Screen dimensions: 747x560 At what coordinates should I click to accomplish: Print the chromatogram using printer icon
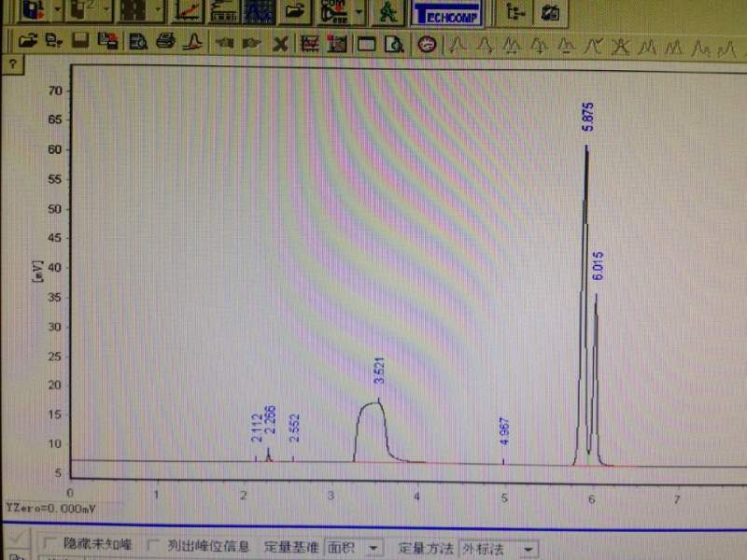coord(165,42)
